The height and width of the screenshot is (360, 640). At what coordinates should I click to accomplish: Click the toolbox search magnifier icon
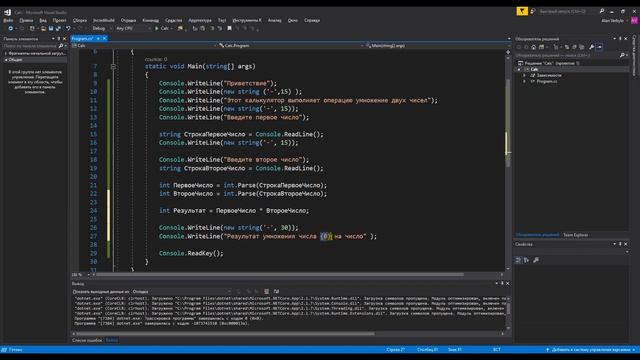pos(61,46)
